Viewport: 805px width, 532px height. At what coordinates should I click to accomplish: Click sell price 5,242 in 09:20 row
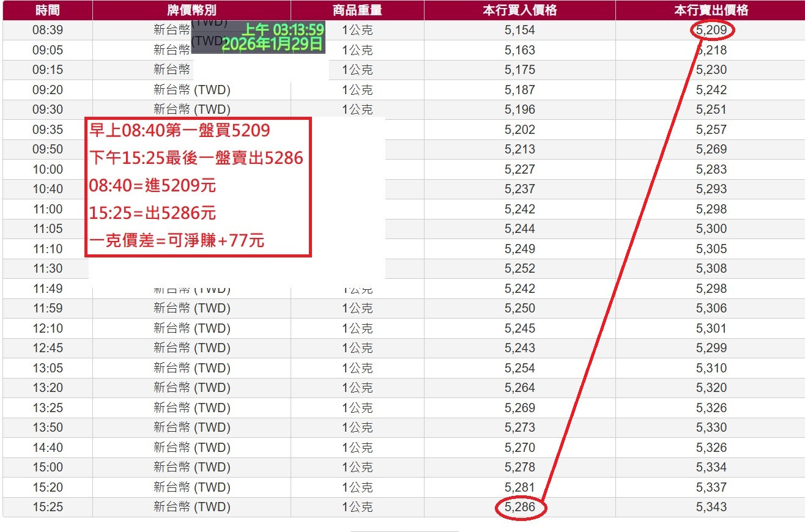click(x=711, y=90)
